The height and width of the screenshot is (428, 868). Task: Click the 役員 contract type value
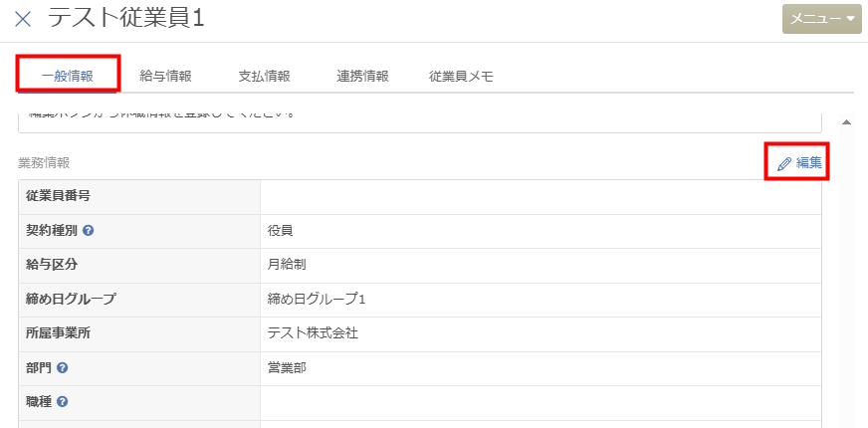tap(280, 231)
